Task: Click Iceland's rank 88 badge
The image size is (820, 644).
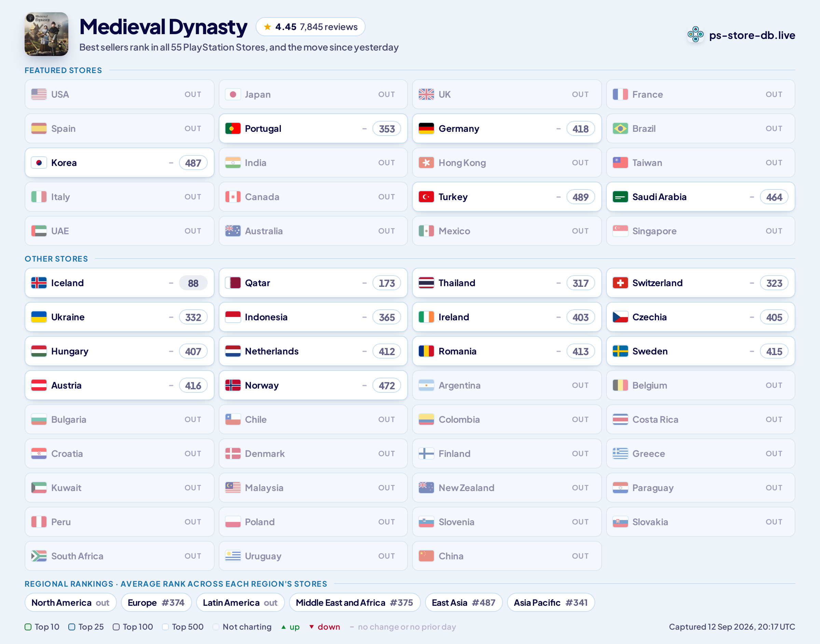Action: coord(193,283)
